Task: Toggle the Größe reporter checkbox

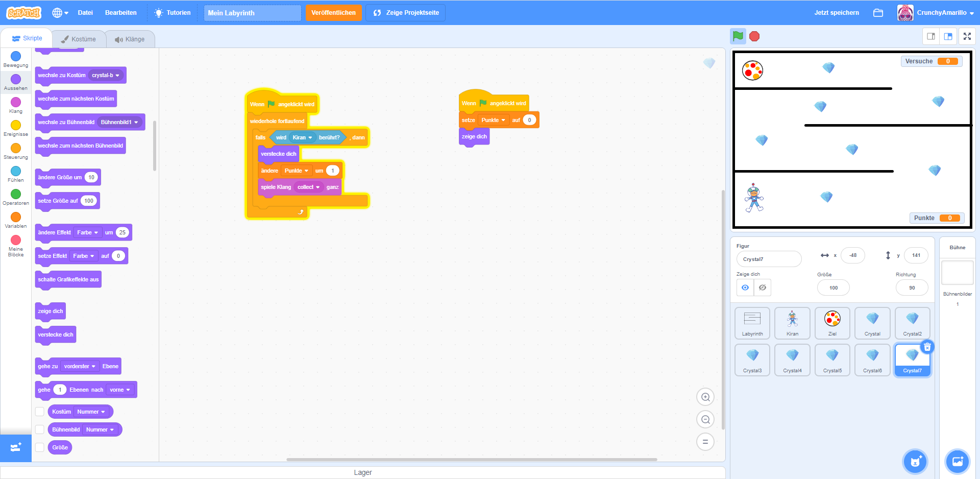Action: pyautogui.click(x=40, y=447)
